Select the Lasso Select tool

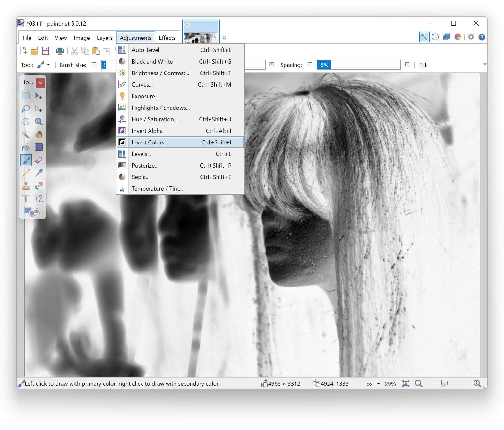pos(26,109)
